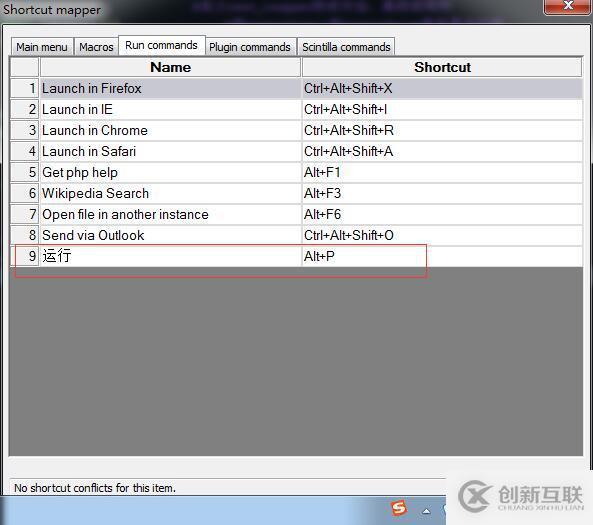This screenshot has width=593, height=525.
Task: Click the Ctrl+Alt+Shift+I shortcut cell
Action: tap(442, 110)
